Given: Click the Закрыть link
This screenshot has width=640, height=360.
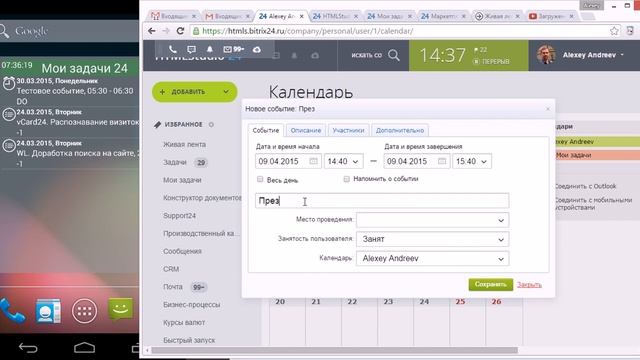Looking at the screenshot, I should [x=529, y=285].
